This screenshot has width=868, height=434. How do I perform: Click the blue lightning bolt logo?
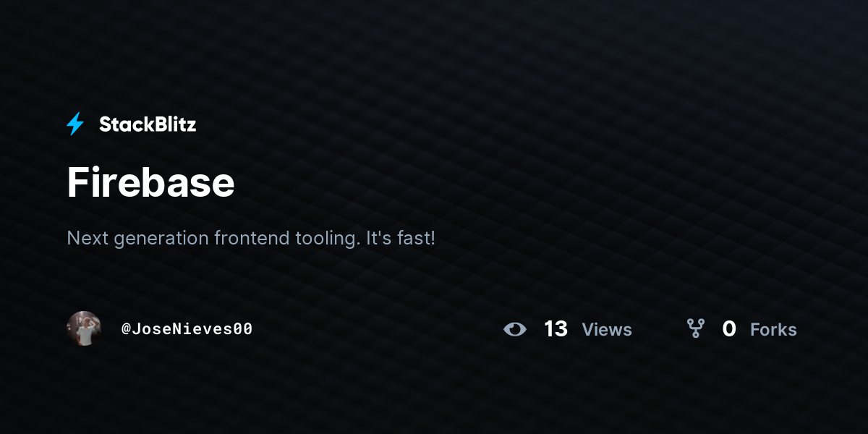tap(75, 124)
